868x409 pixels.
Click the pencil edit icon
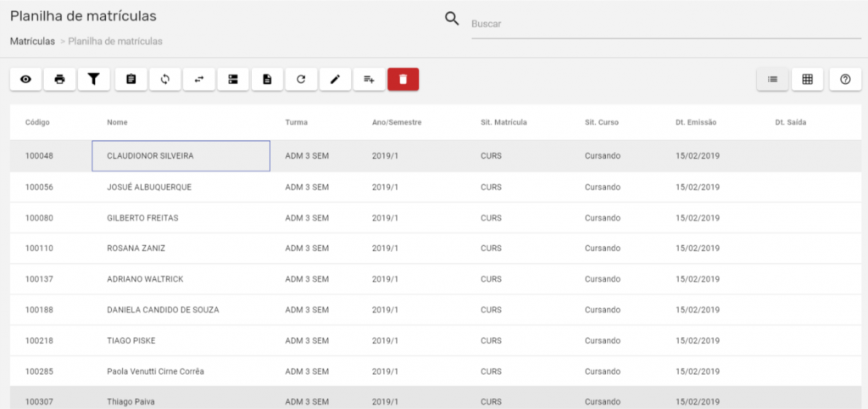(x=335, y=79)
